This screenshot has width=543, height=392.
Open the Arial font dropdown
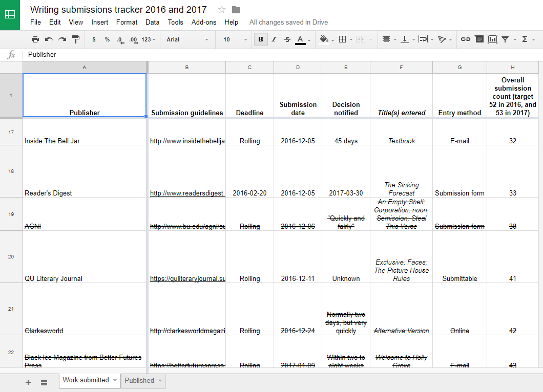pos(187,39)
